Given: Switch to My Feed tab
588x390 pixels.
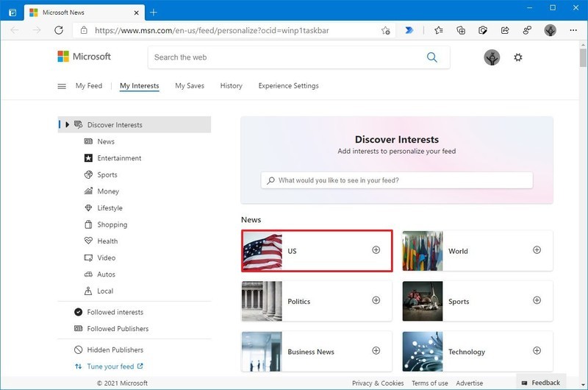Looking at the screenshot, I should tap(89, 85).
